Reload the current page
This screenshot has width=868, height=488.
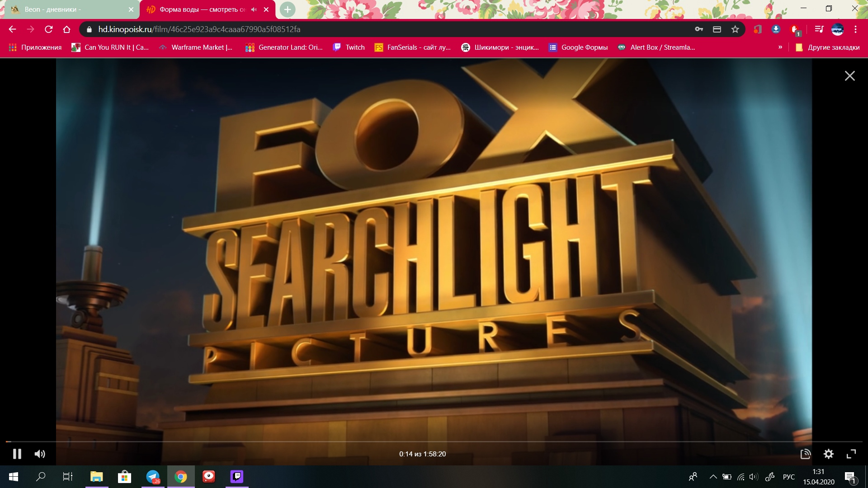pos(48,29)
